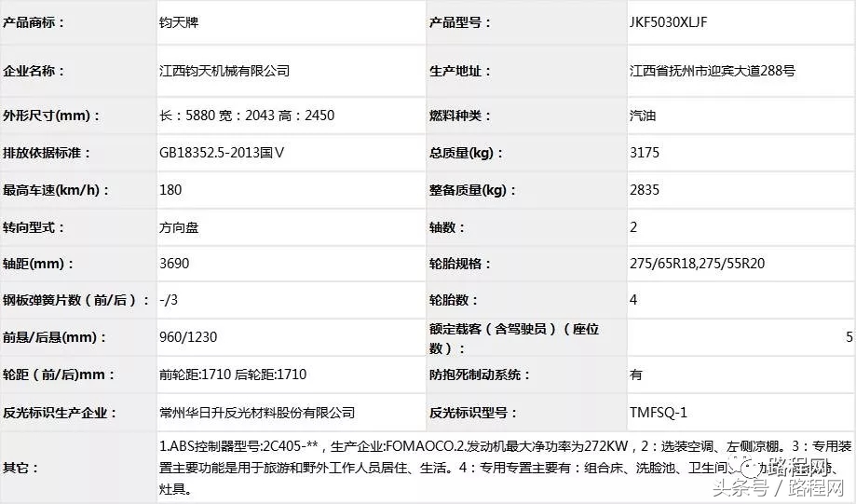Click the 产品商标 label
Screen dimensions: 856x504
(x=34, y=23)
